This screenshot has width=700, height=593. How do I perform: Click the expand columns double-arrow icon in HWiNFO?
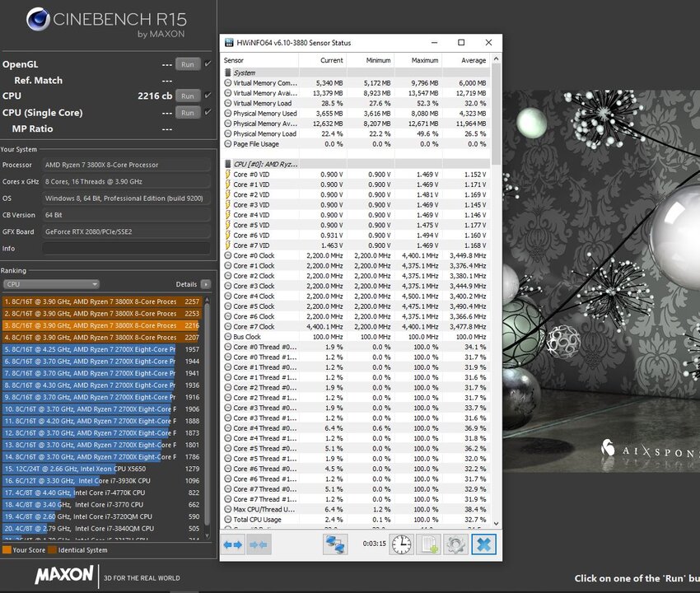(x=232, y=544)
